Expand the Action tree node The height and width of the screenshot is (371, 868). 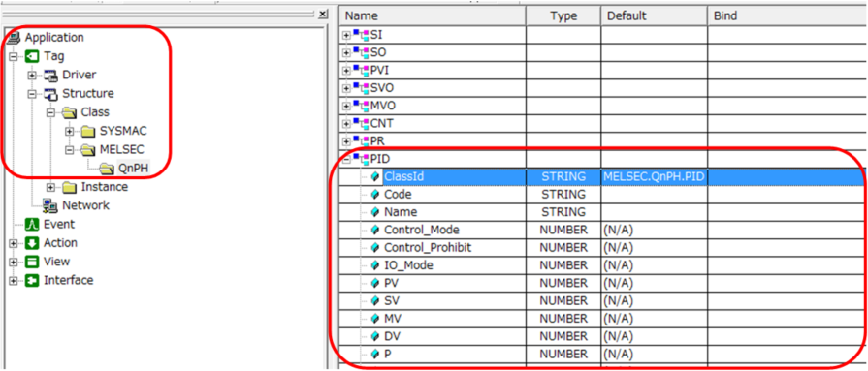[14, 244]
